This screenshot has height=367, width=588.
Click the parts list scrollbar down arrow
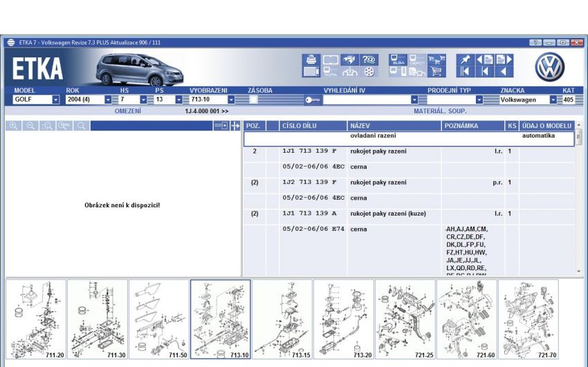coord(578,272)
